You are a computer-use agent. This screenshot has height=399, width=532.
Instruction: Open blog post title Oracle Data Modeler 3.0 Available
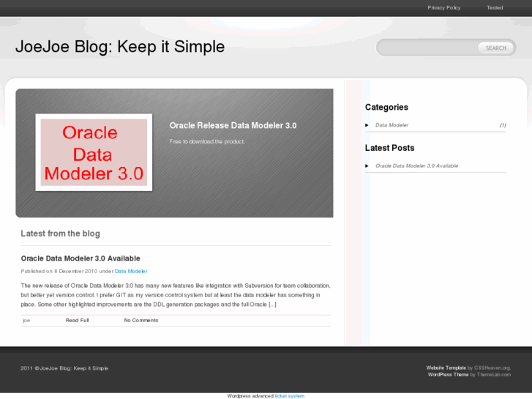[x=80, y=258]
